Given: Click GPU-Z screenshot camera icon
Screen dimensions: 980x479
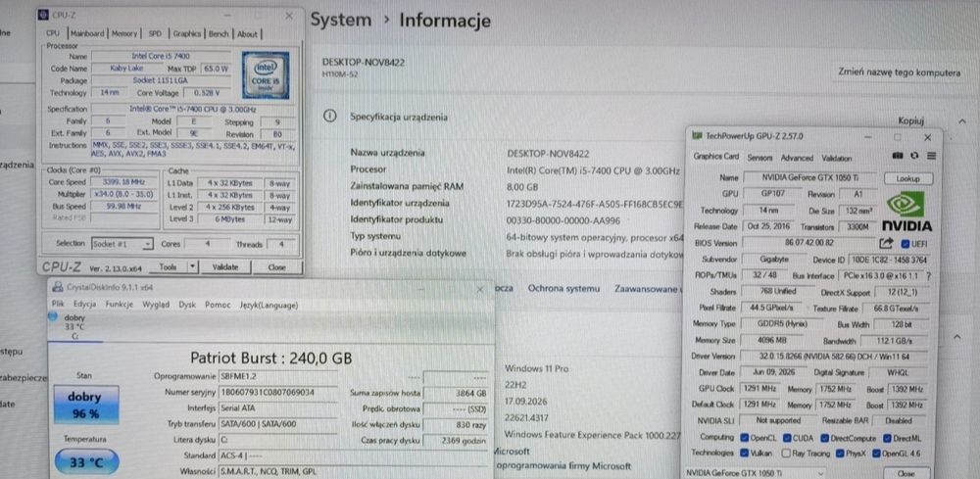Looking at the screenshot, I should pyautogui.click(x=898, y=156).
